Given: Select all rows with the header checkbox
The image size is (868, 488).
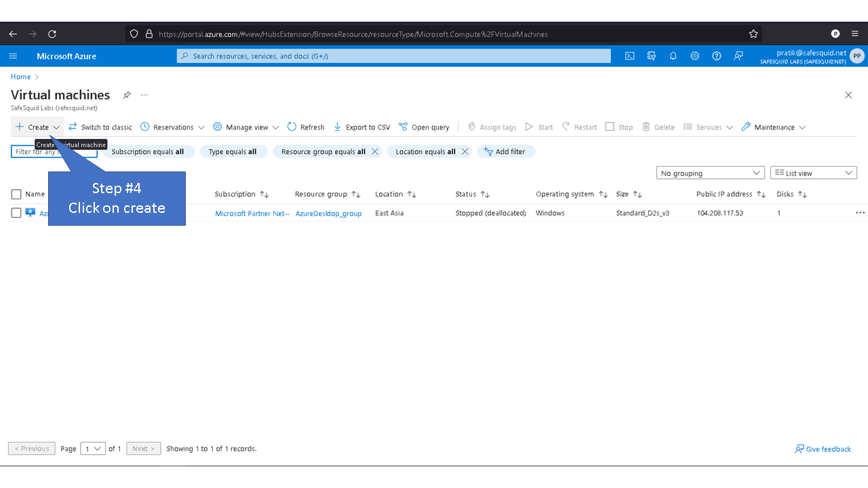Looking at the screenshot, I should (x=16, y=195).
